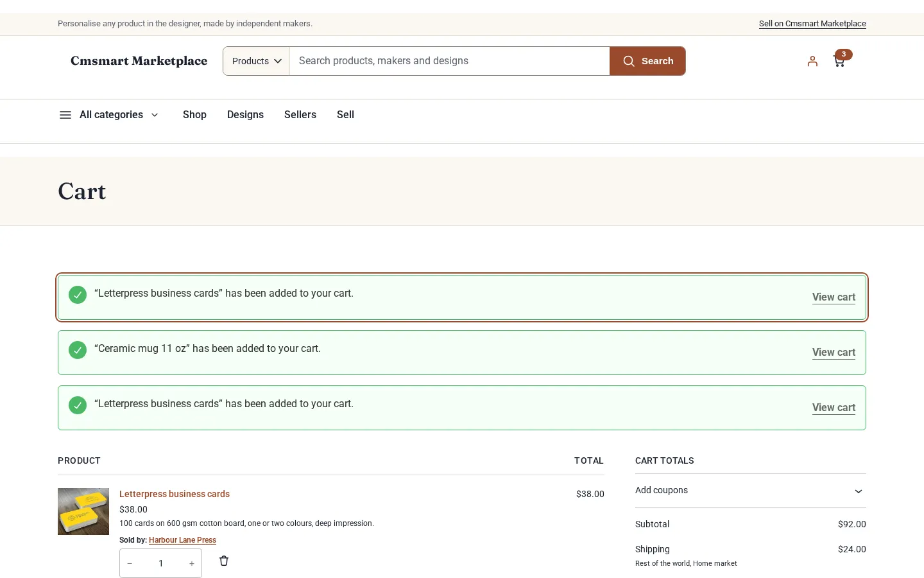Open the account user icon
This screenshot has width=924, height=578.
[x=812, y=61]
